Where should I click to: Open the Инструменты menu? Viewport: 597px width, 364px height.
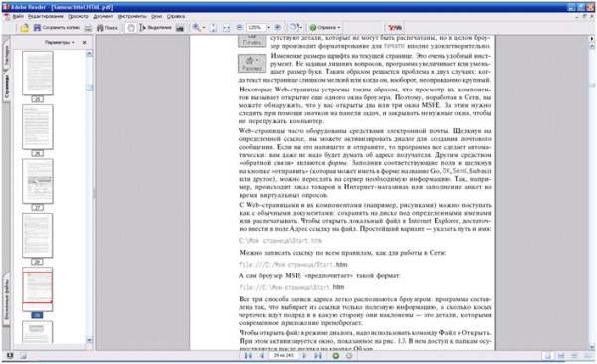click(x=132, y=16)
